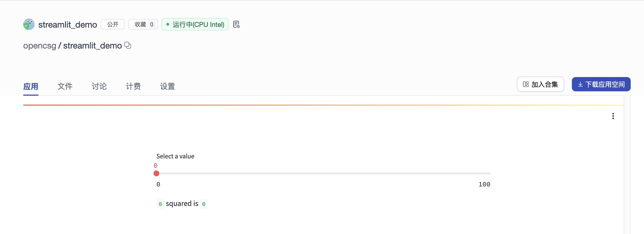The image size is (644, 234).
Task: Switch to the 应用 tab
Action: coord(31,86)
